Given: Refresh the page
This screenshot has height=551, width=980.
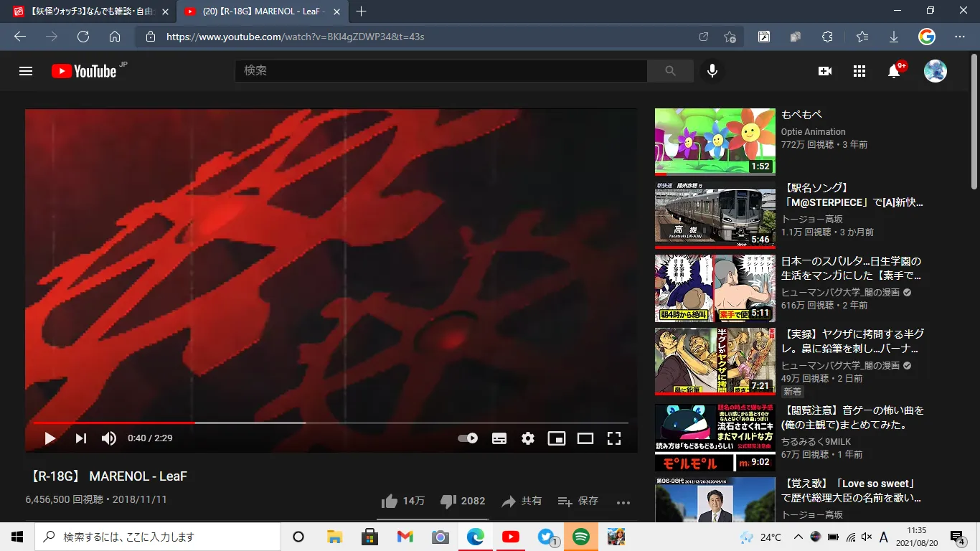Looking at the screenshot, I should pos(83,37).
